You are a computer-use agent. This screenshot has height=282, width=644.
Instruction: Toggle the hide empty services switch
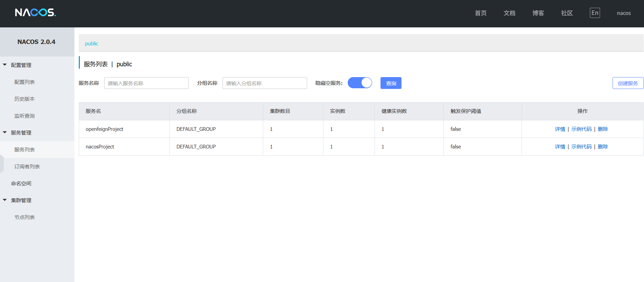pos(360,83)
